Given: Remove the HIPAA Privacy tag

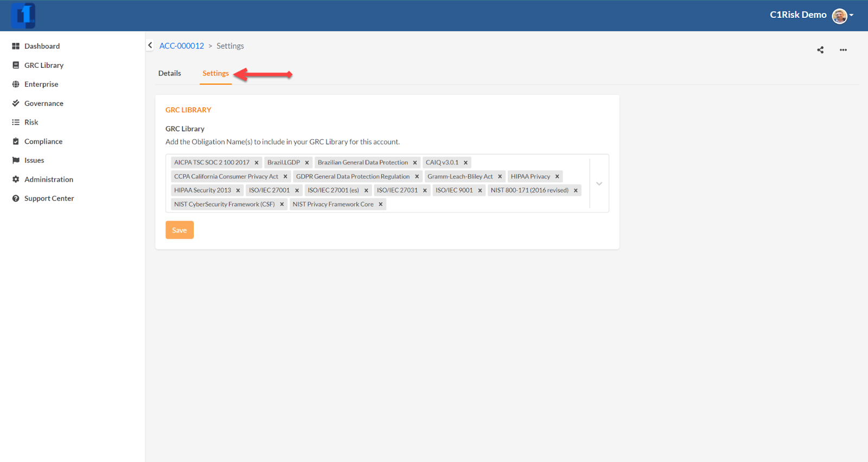Looking at the screenshot, I should [557, 176].
